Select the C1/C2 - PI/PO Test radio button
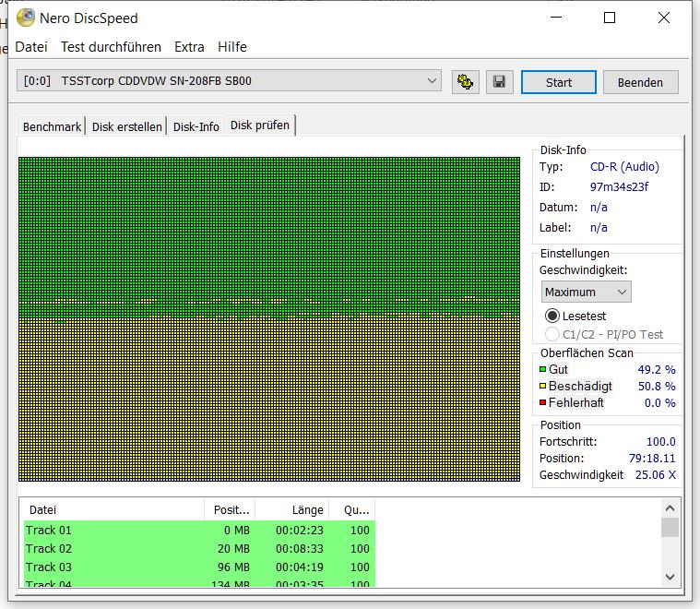Screen dimensions: 700x609 click(x=552, y=334)
